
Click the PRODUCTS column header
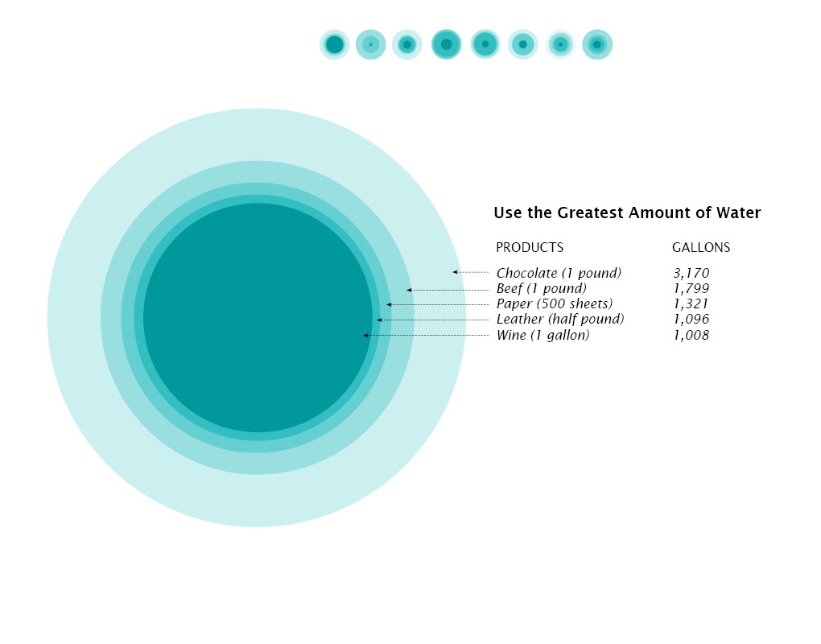click(530, 247)
